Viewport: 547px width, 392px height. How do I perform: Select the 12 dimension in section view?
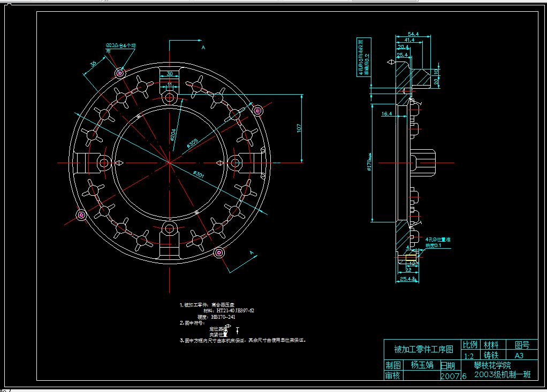[x=413, y=264]
